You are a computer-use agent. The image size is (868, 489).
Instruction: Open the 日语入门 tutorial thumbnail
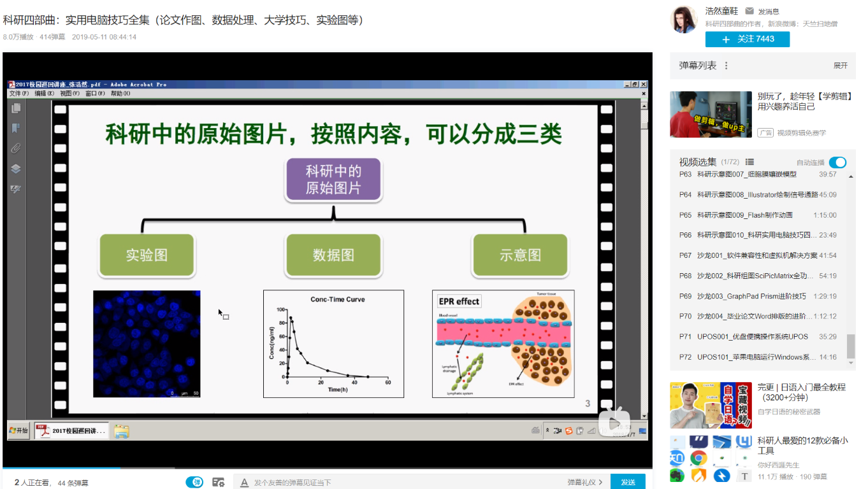[711, 405]
